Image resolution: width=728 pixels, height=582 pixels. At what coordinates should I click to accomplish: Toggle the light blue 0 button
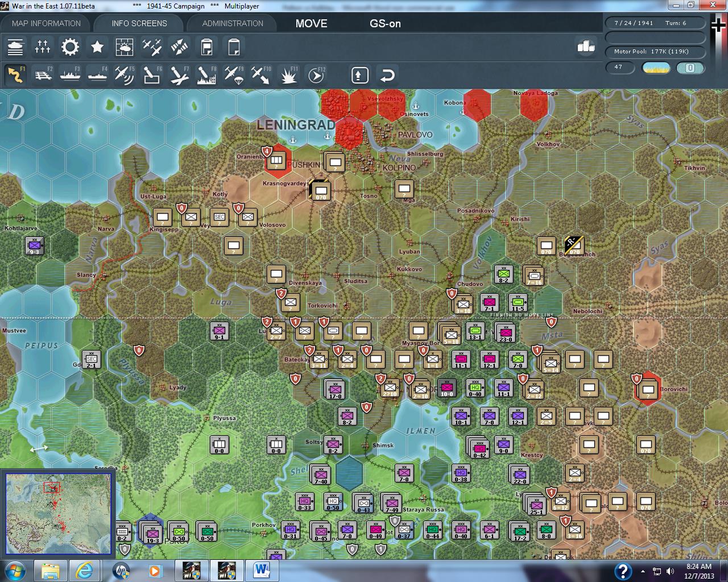click(x=690, y=68)
